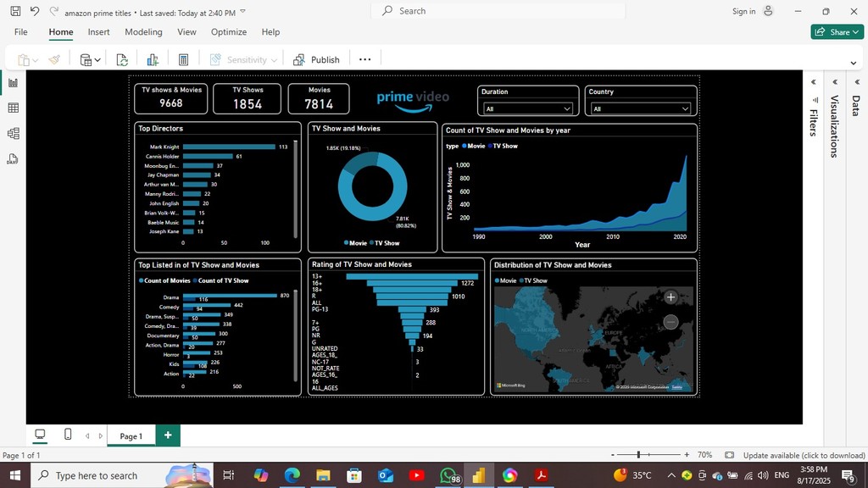The image size is (868, 488).
Task: Click the New visual icon in ribbon
Action: (x=153, y=59)
